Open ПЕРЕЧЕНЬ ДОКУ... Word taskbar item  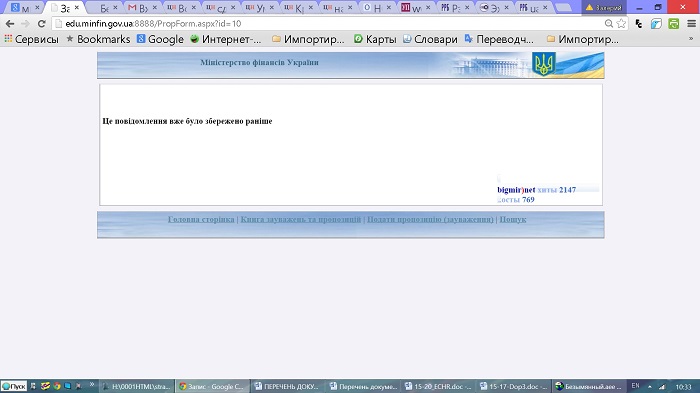coord(287,386)
